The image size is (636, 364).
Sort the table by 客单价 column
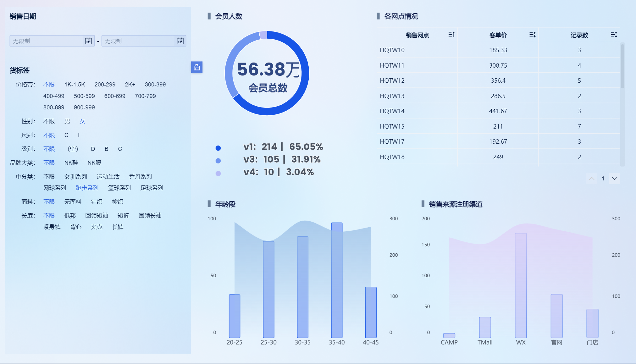point(532,35)
